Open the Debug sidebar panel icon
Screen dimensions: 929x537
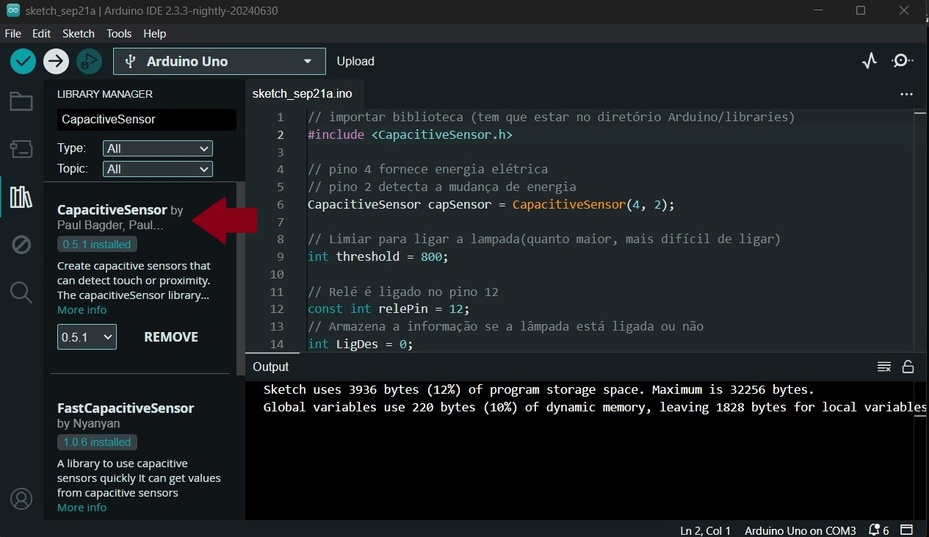point(21,244)
